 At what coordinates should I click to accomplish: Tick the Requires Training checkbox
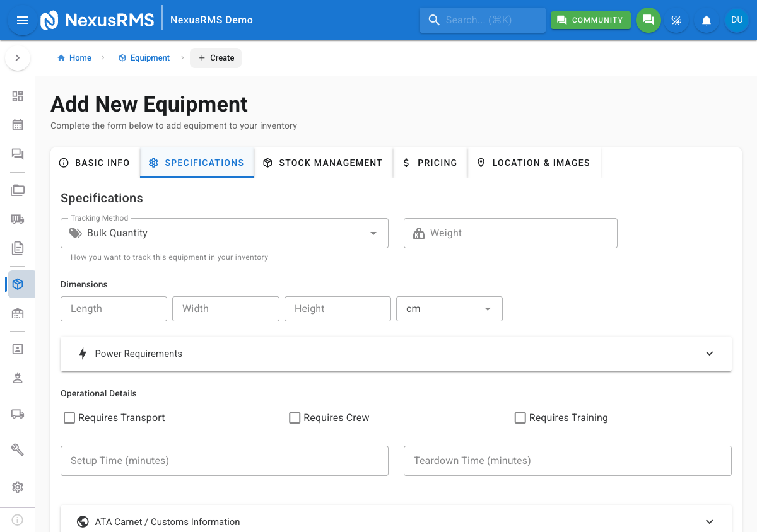tap(520, 417)
